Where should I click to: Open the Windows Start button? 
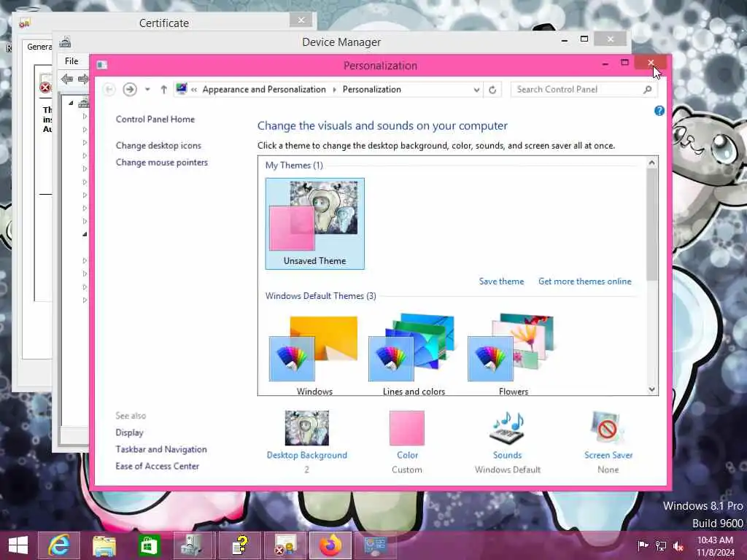point(18,545)
